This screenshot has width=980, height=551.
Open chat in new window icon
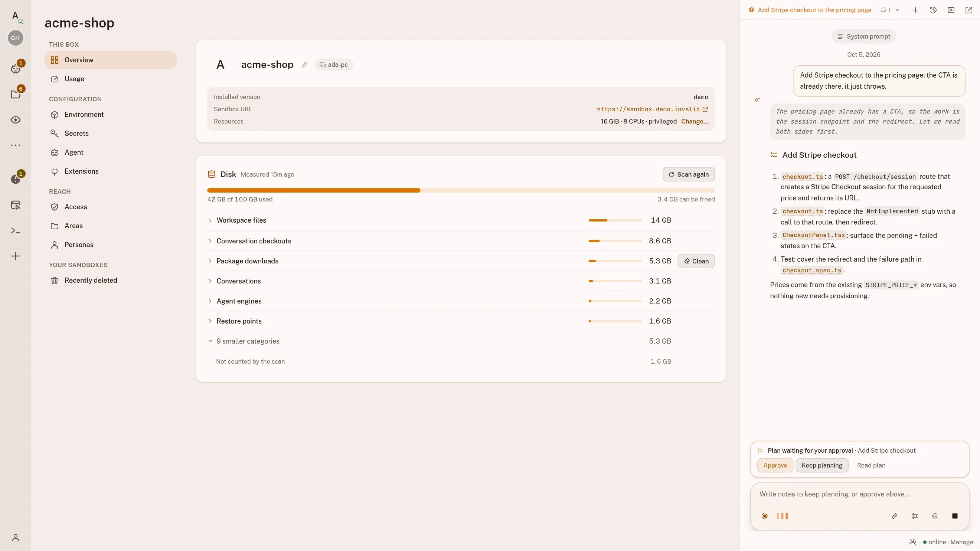click(x=969, y=10)
